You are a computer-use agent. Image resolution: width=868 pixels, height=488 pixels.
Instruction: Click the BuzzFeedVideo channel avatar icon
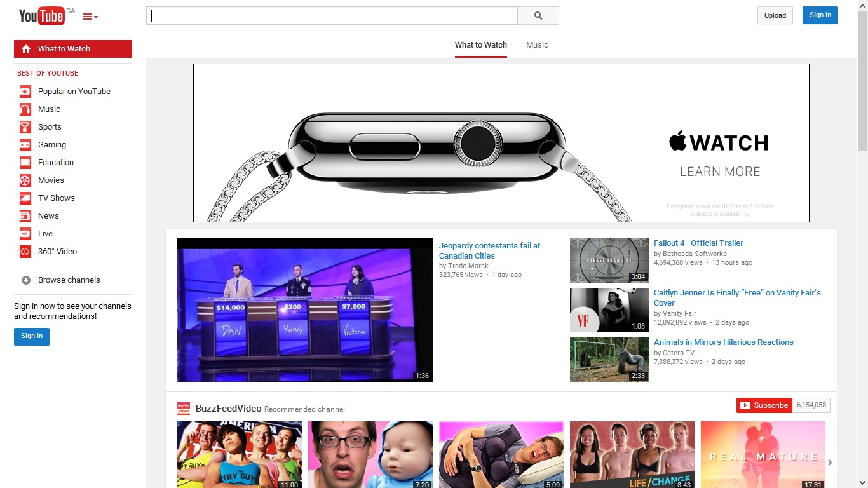click(184, 409)
